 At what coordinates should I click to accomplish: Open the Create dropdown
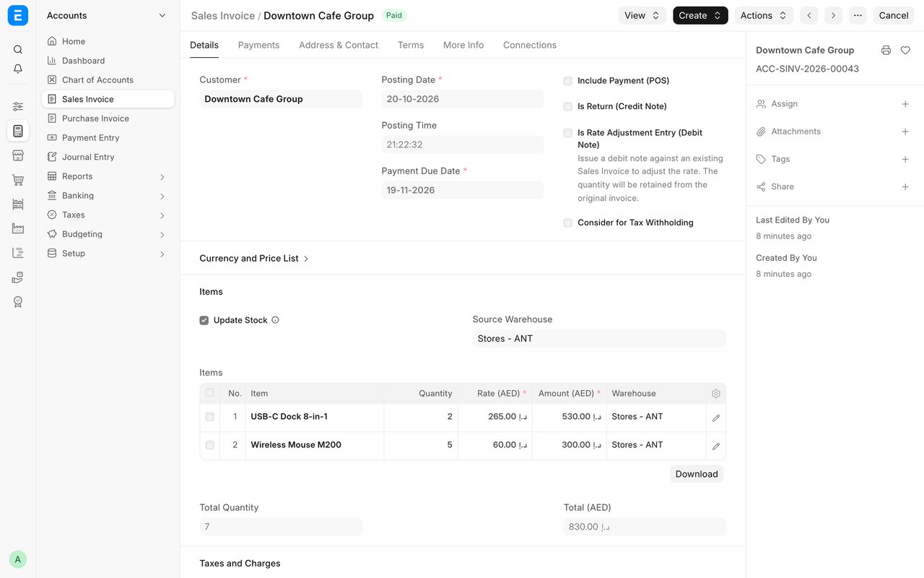pos(700,15)
